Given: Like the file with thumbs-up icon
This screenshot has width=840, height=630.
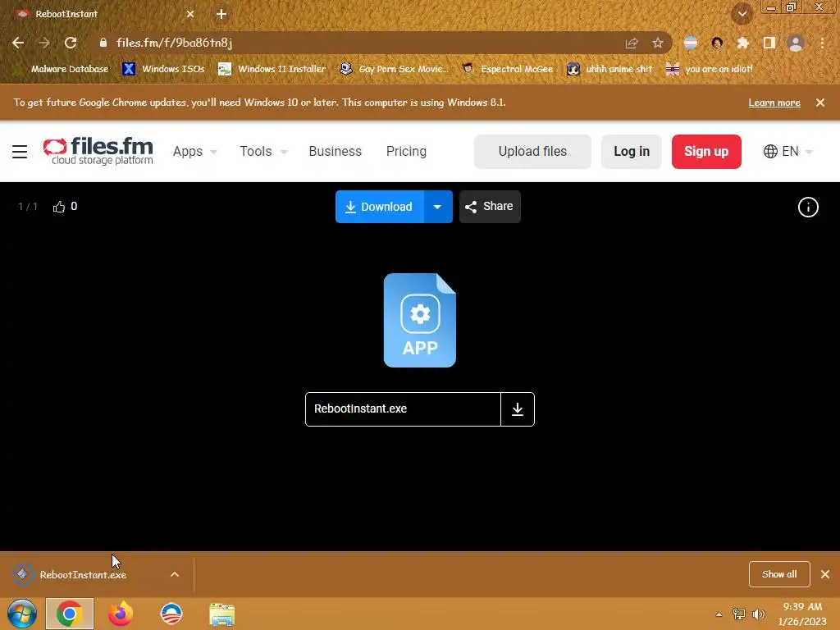Looking at the screenshot, I should click(59, 207).
